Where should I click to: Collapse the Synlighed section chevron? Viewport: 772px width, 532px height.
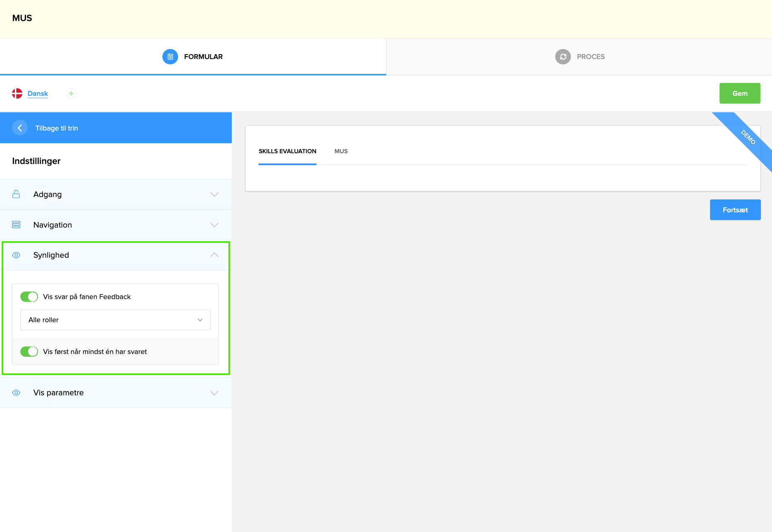(214, 255)
